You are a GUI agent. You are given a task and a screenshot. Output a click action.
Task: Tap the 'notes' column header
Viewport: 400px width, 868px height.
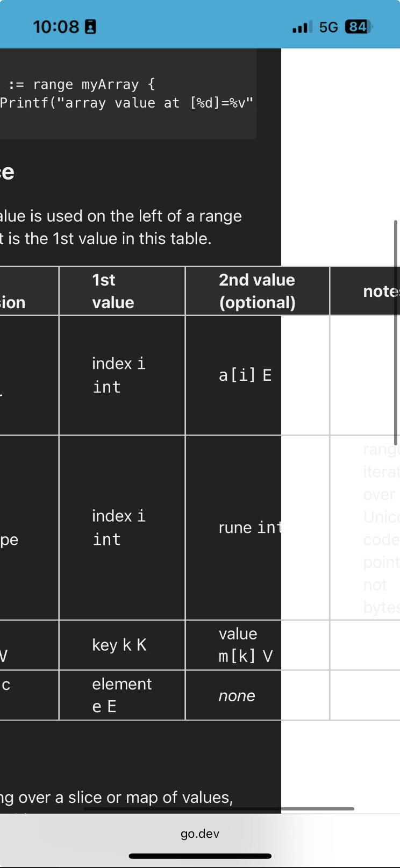365,291
